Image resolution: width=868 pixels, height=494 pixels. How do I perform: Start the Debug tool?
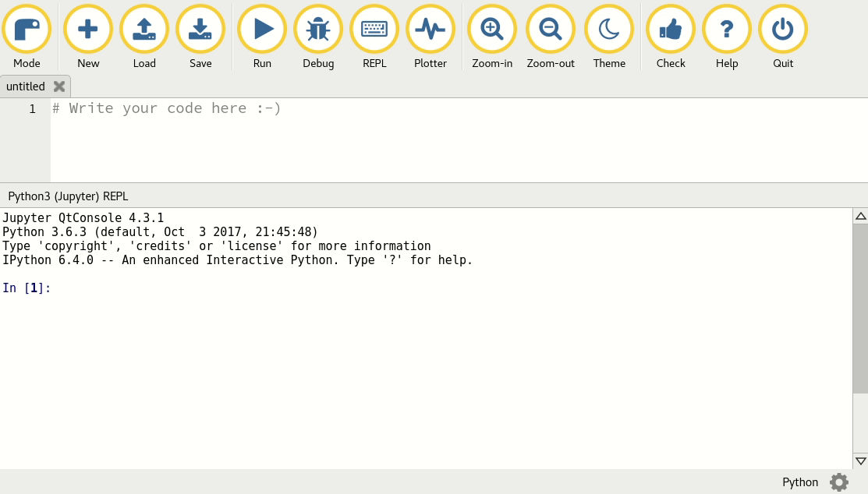pyautogui.click(x=318, y=29)
